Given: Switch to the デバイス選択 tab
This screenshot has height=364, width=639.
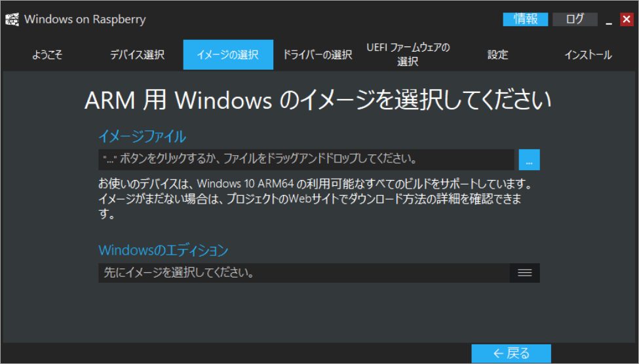Looking at the screenshot, I should click(x=138, y=54).
